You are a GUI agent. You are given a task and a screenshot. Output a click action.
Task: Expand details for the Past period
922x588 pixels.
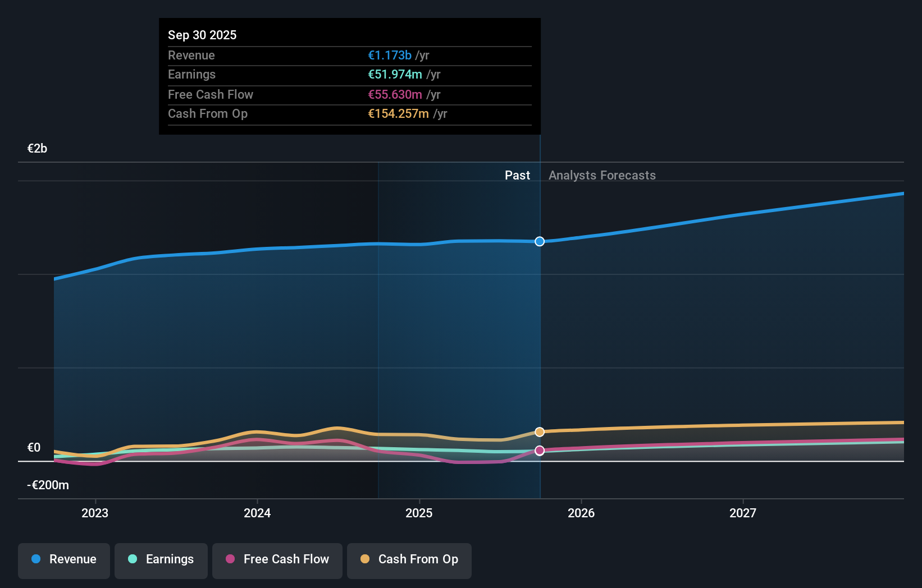(x=517, y=175)
